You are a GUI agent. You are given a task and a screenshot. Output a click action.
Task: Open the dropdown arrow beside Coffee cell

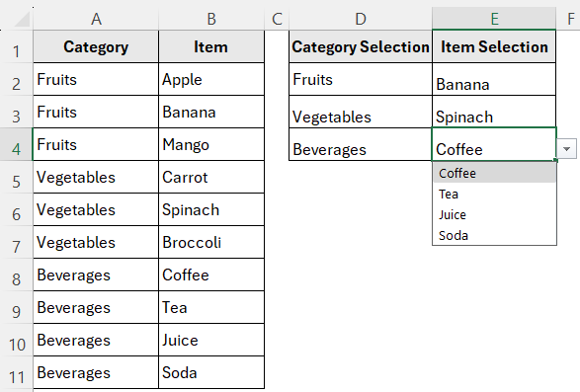pos(566,149)
